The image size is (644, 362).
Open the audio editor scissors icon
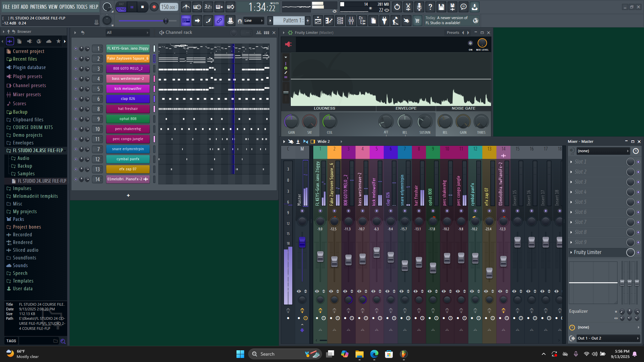(x=408, y=7)
